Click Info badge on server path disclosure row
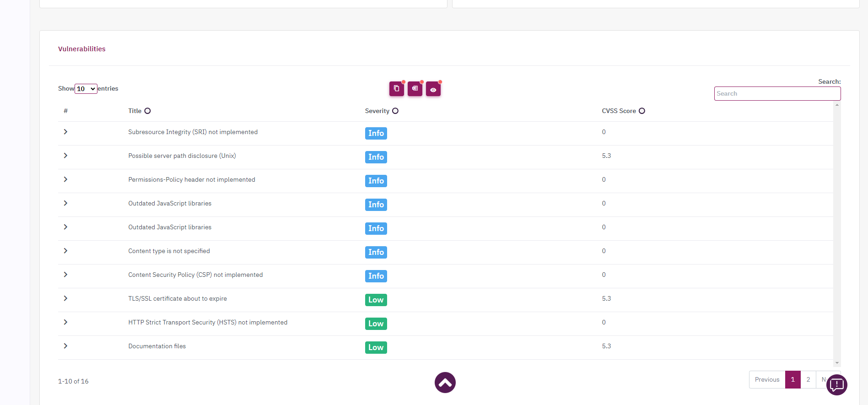This screenshot has width=868, height=405. [x=376, y=157]
